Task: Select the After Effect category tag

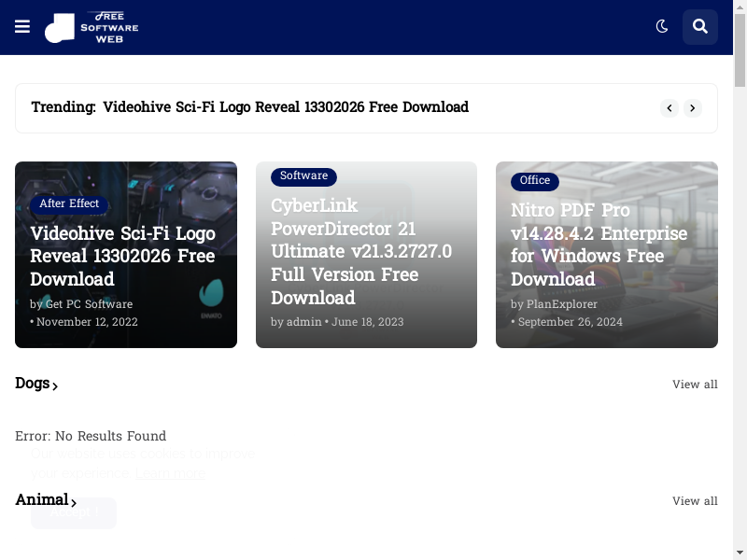Action: coord(69,203)
